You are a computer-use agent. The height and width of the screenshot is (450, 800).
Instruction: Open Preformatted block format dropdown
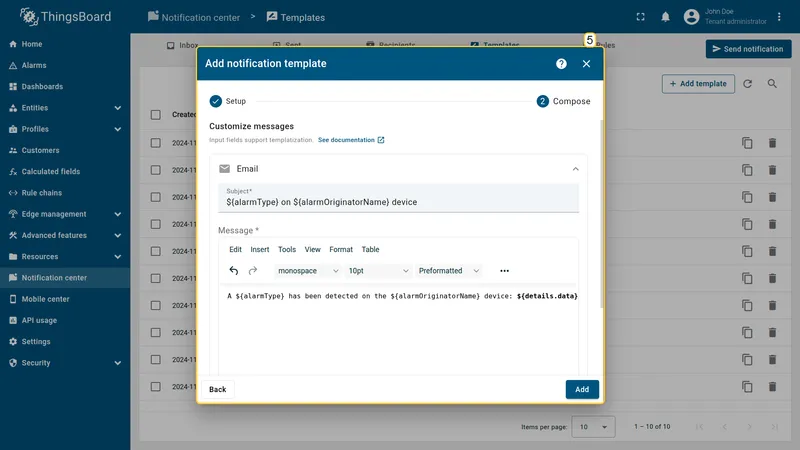[448, 271]
